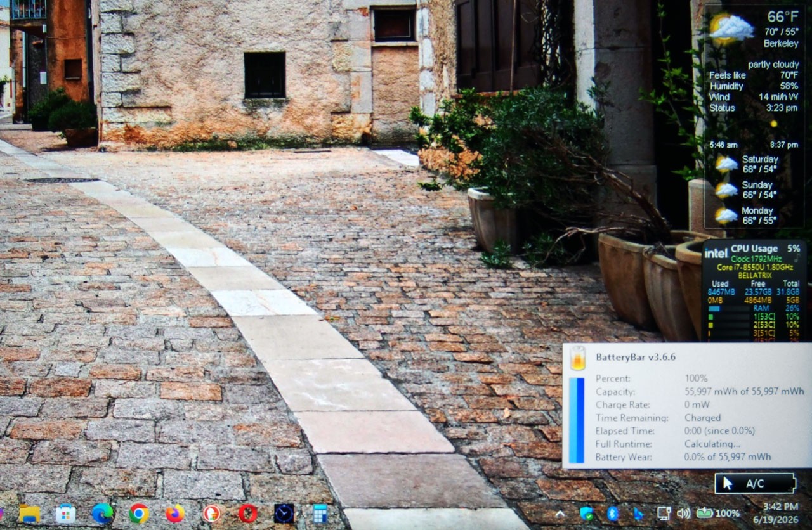This screenshot has width=812, height=530.
Task: Open Windows Security tray icon
Action: 587,514
